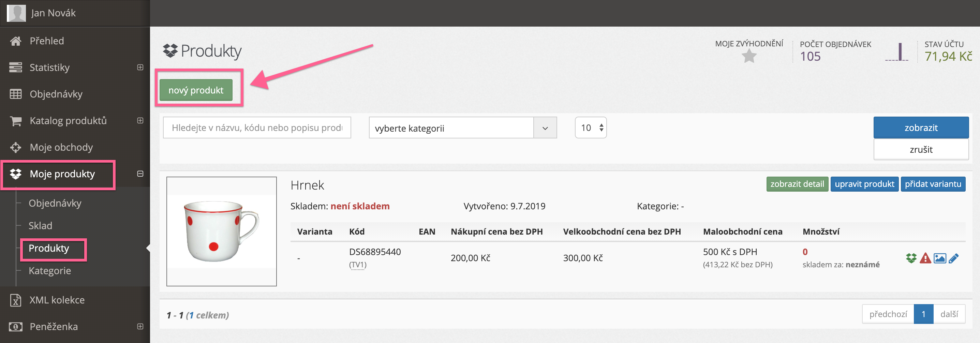Focus the product search input field
The height and width of the screenshot is (343, 980).
[257, 128]
